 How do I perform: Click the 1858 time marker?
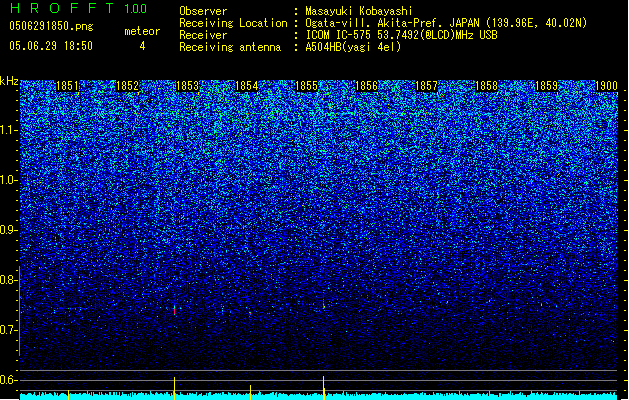(486, 86)
